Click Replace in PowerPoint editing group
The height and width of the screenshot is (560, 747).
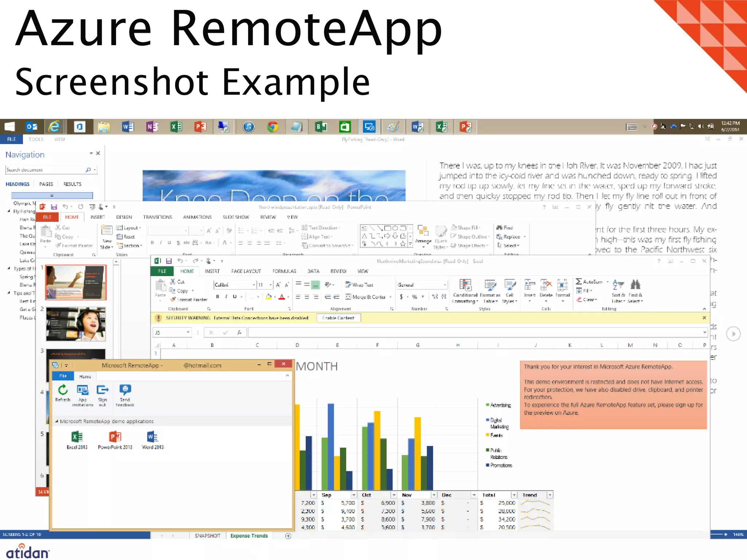(511, 237)
